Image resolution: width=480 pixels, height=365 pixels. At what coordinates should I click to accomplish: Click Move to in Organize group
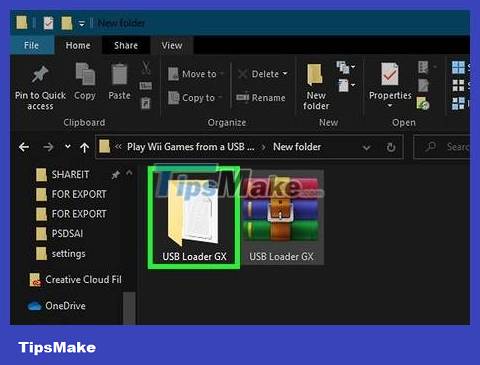point(196,74)
